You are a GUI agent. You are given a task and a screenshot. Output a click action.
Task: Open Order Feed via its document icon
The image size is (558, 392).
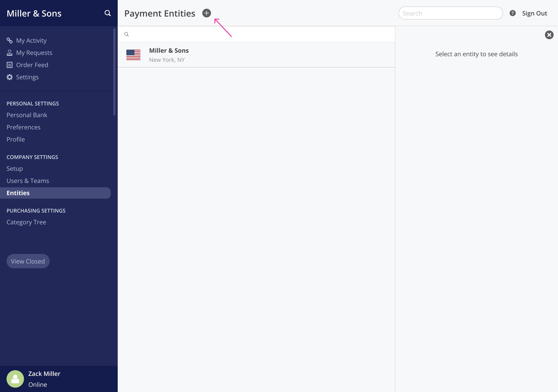point(9,65)
